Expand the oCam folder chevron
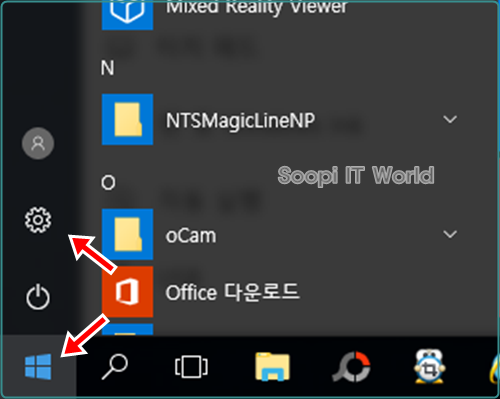The width and height of the screenshot is (500, 399). (x=450, y=234)
